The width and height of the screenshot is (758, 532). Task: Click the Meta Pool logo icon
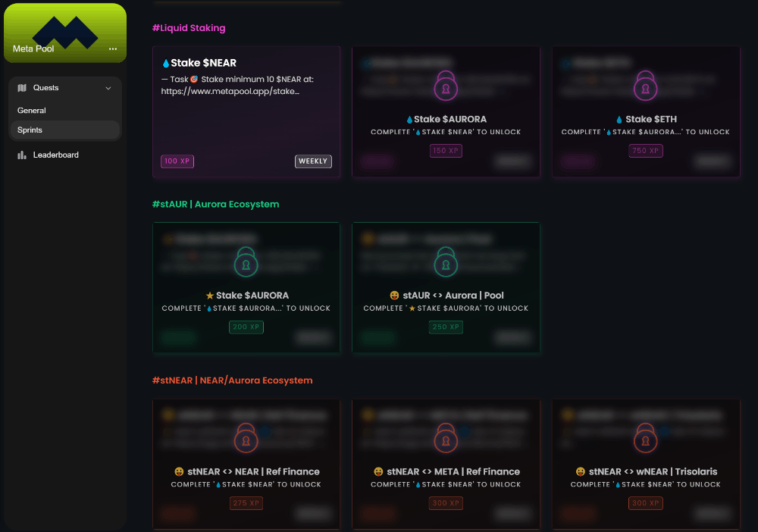click(65, 30)
